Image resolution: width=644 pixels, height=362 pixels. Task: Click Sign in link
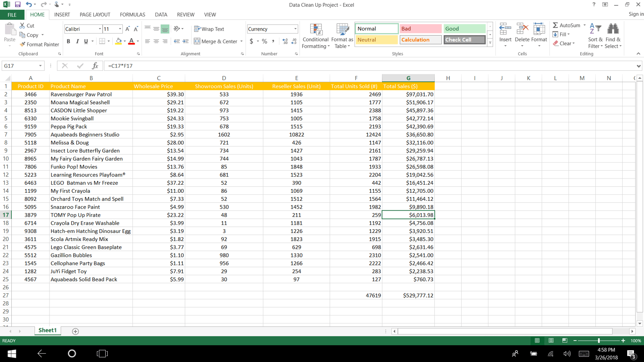636,14
